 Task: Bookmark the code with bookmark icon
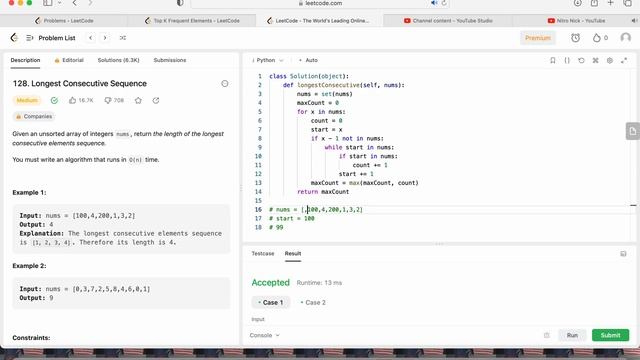553,60
